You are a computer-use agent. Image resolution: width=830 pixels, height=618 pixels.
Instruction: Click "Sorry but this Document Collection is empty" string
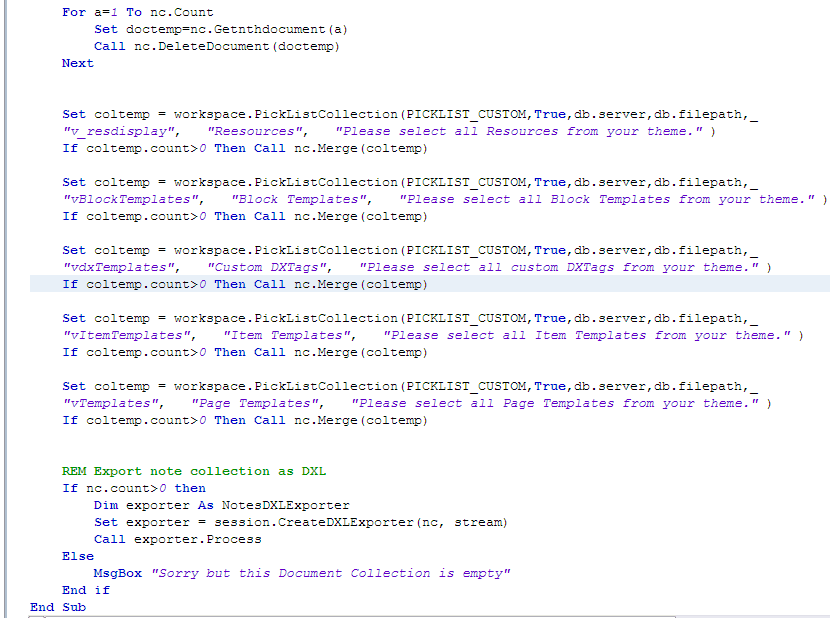click(x=331, y=573)
